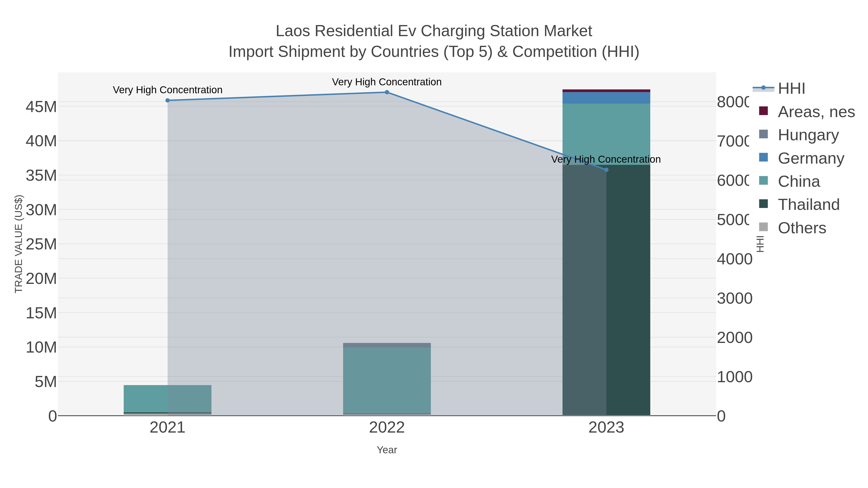Click the 20M y-axis tick label

(41, 279)
